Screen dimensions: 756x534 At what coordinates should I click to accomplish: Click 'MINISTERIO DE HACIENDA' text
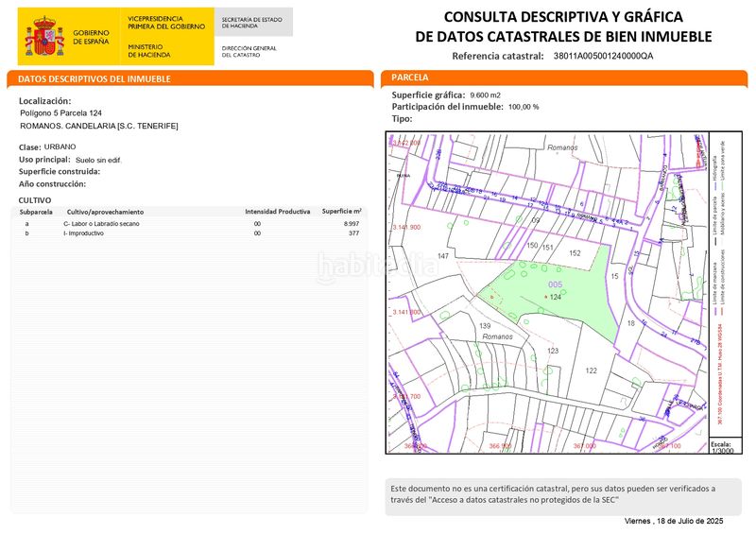pyautogui.click(x=149, y=51)
